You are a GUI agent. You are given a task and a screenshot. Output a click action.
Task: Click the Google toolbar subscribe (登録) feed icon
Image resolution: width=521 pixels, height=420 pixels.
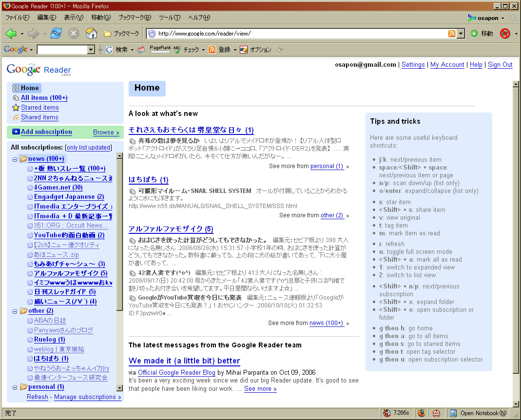(x=212, y=50)
